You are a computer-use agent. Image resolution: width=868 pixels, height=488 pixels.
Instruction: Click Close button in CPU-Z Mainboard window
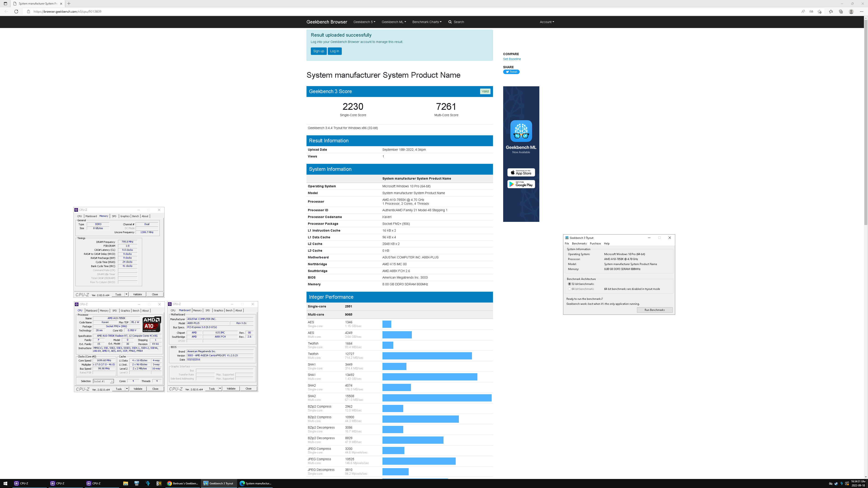point(248,389)
